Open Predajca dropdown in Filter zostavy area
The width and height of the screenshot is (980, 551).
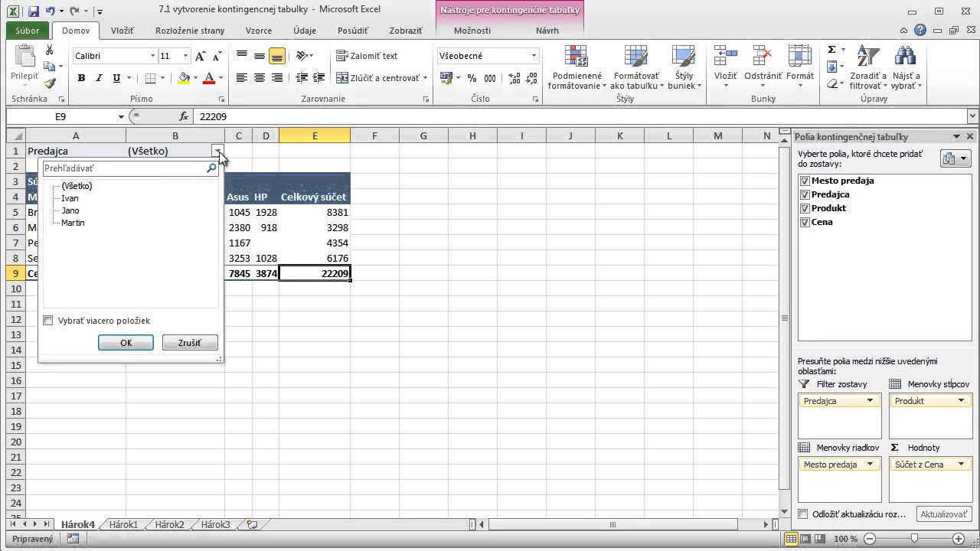tap(870, 401)
